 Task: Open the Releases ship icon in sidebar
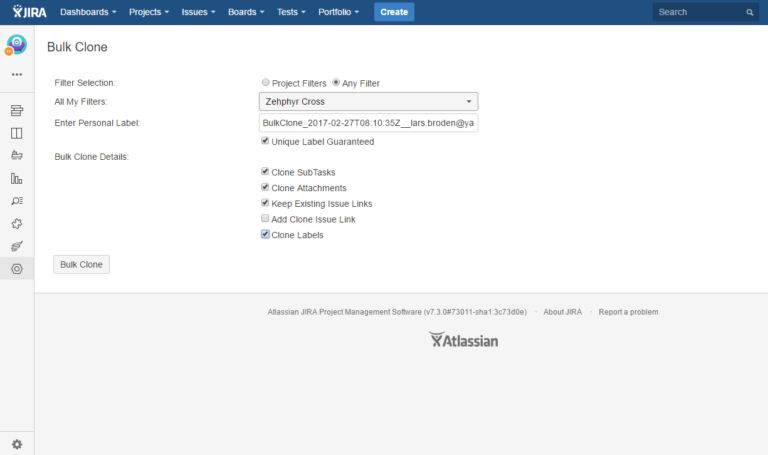(17, 155)
